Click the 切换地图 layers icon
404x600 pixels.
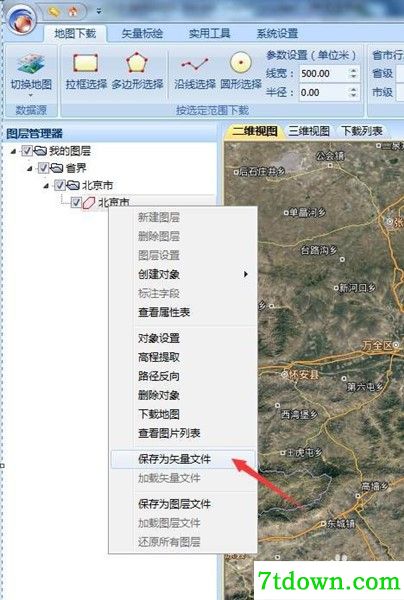point(31,64)
